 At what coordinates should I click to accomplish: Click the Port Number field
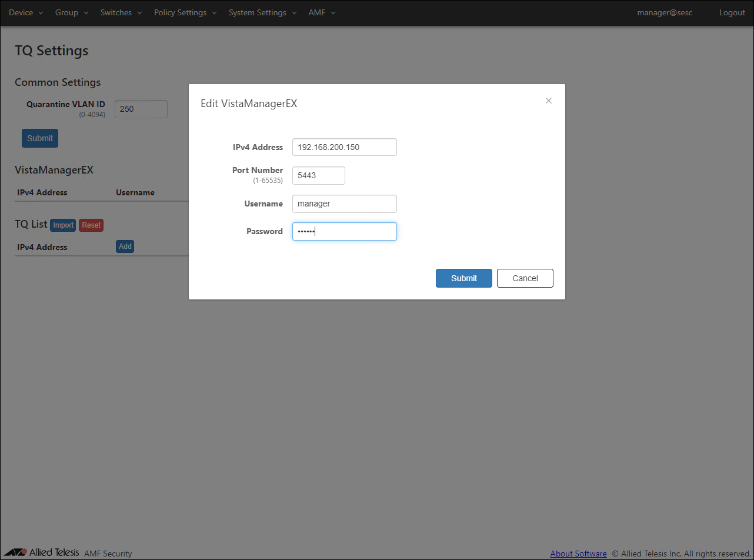coord(318,175)
